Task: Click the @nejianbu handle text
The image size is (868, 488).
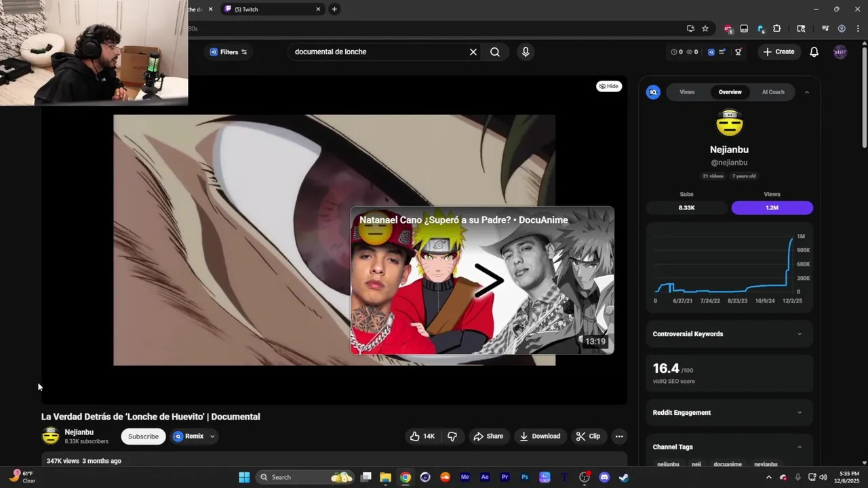Action: [x=729, y=163]
